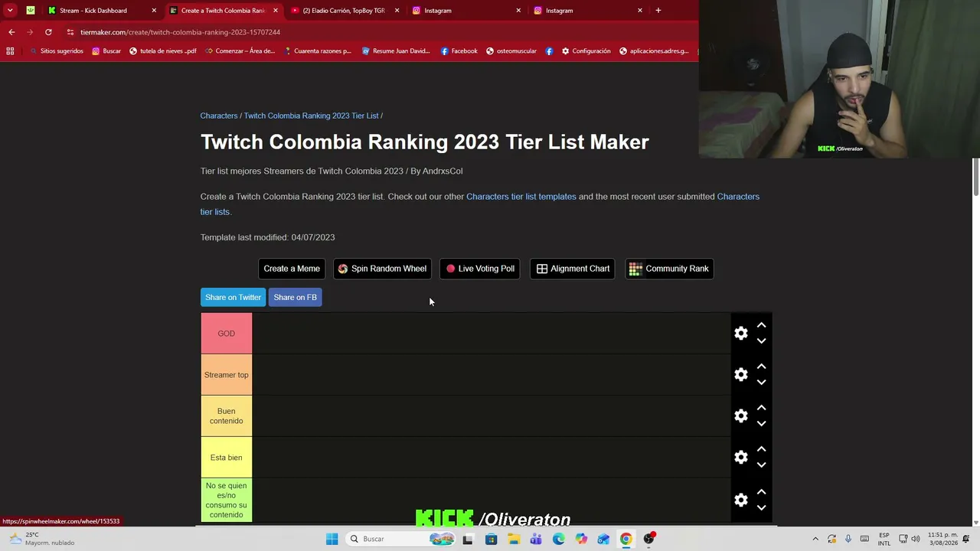Move Streamer top row down
Viewport: 980px width, 551px height.
[x=761, y=383]
